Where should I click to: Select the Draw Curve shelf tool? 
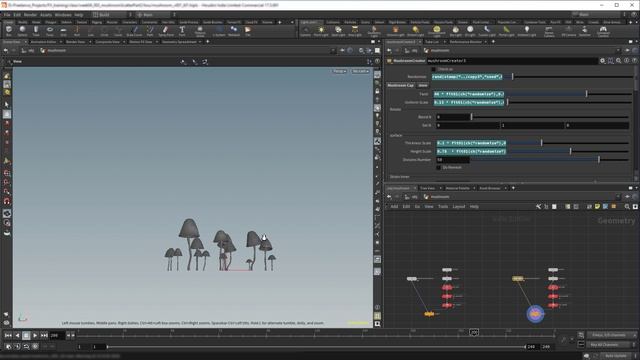tap(134, 31)
